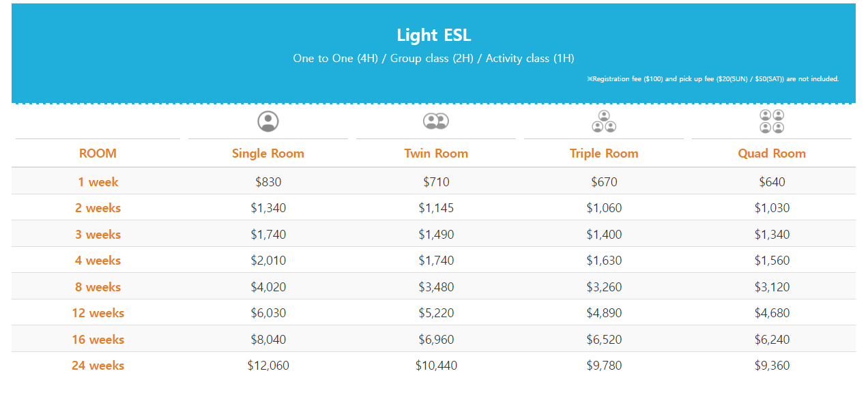Click the $1,145 Twin Room price
Viewport: 868px width, 397px height.
[436, 208]
